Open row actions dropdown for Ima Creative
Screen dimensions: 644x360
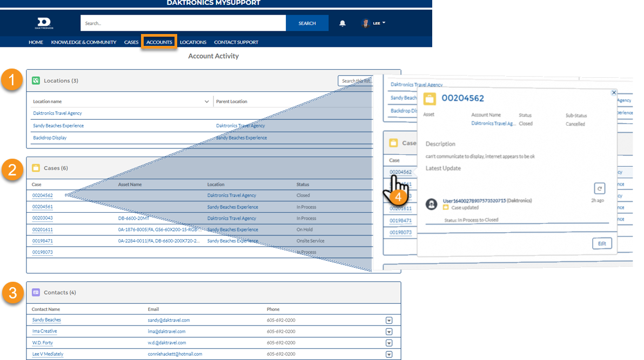tap(389, 331)
